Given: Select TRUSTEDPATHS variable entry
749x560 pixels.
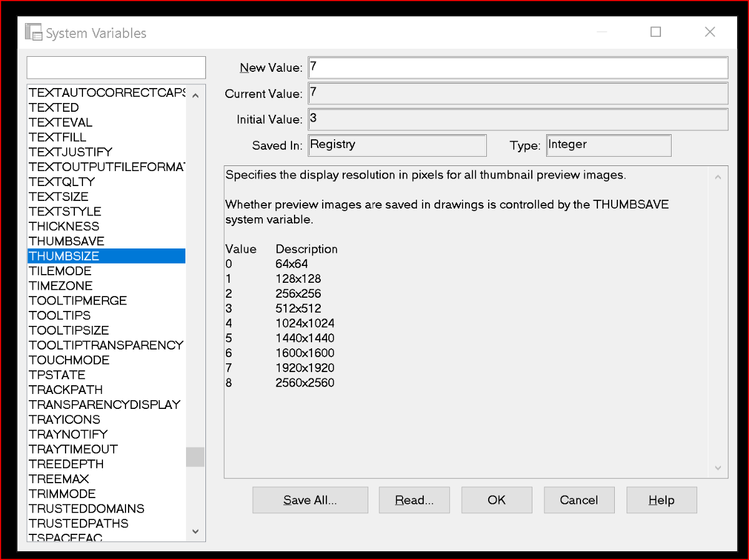Looking at the screenshot, I should click(106, 523).
